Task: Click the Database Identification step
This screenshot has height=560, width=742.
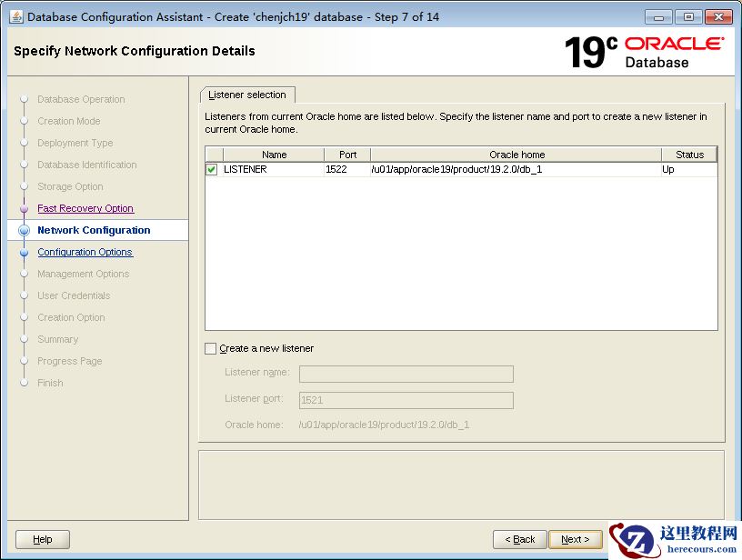Action: coord(87,165)
